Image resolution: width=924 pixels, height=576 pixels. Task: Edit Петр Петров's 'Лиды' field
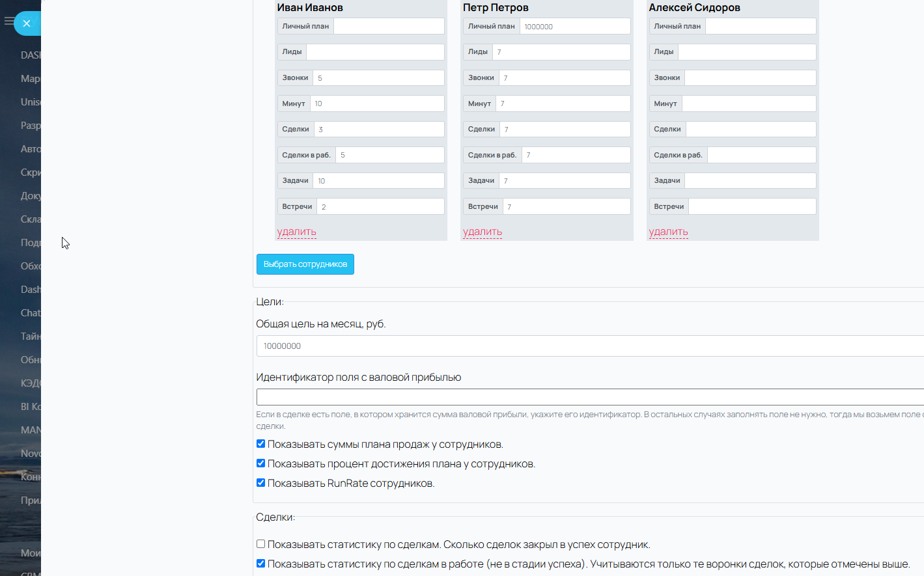point(561,52)
